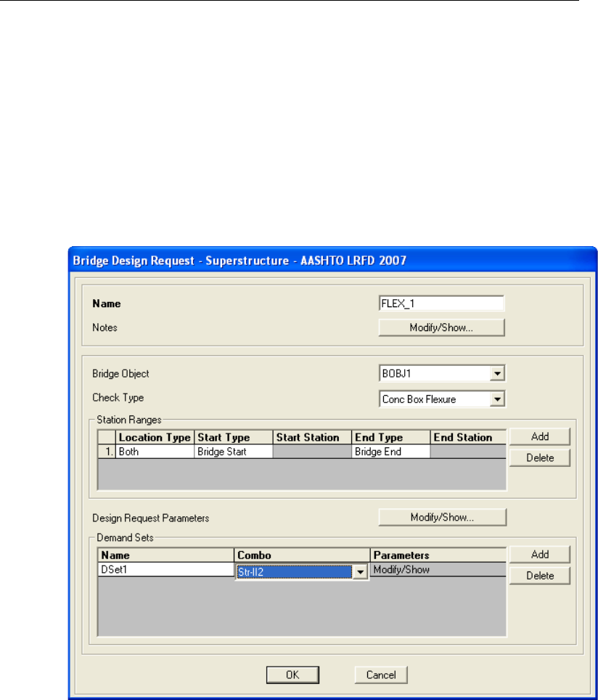
Task: Open Notes Modify/Show button
Action: [x=441, y=327]
